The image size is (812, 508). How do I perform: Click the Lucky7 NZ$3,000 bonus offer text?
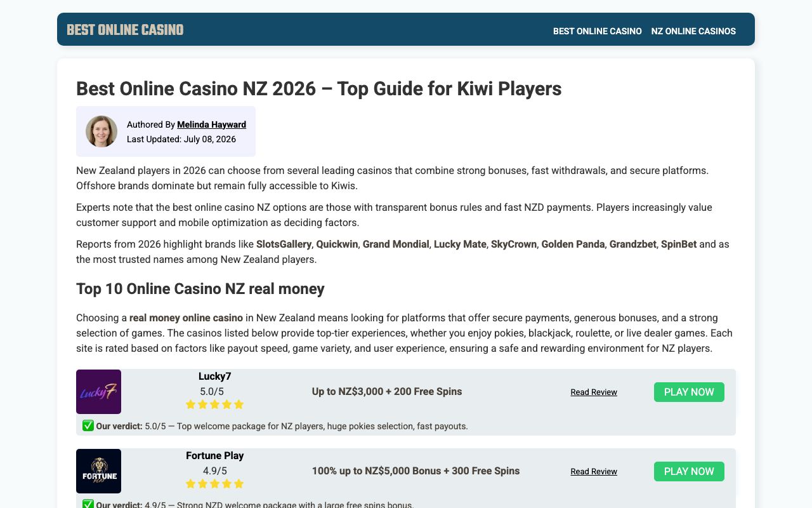tap(387, 392)
